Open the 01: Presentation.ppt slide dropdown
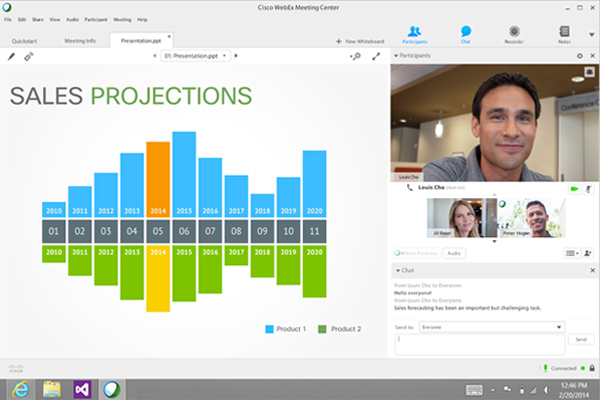Image resolution: width=600 pixels, height=400 pixels. click(x=196, y=57)
